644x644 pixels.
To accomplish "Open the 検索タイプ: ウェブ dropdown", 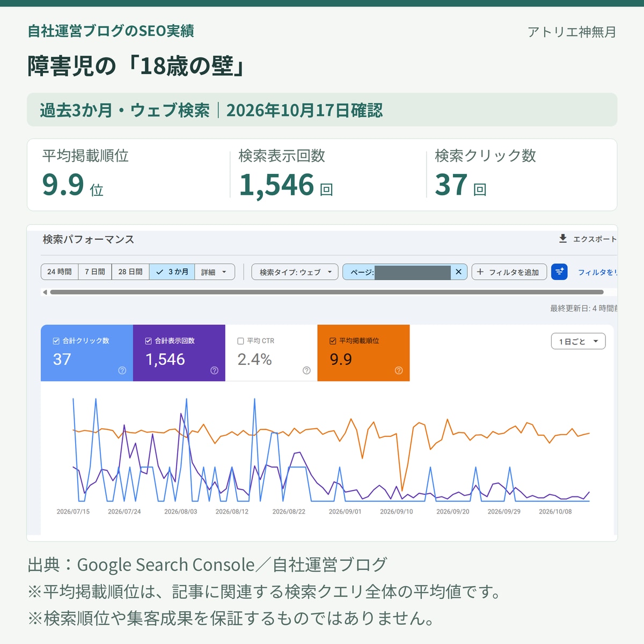I will coord(295,272).
